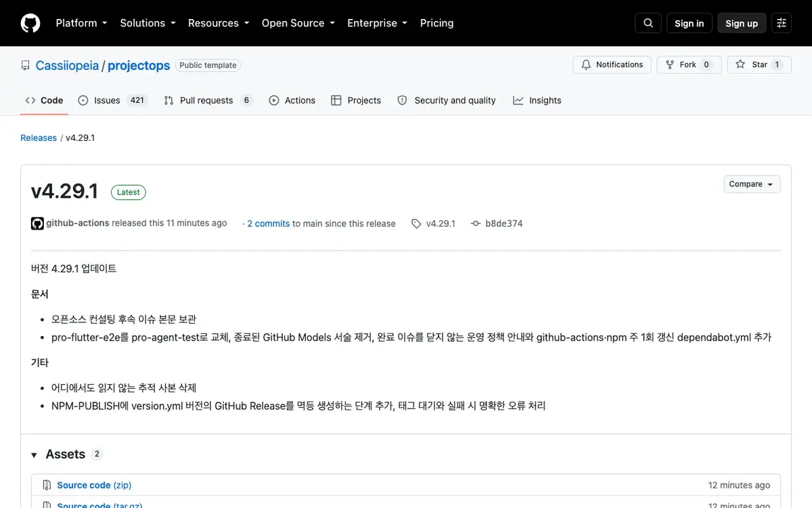Switch to the Projects tab

click(356, 100)
